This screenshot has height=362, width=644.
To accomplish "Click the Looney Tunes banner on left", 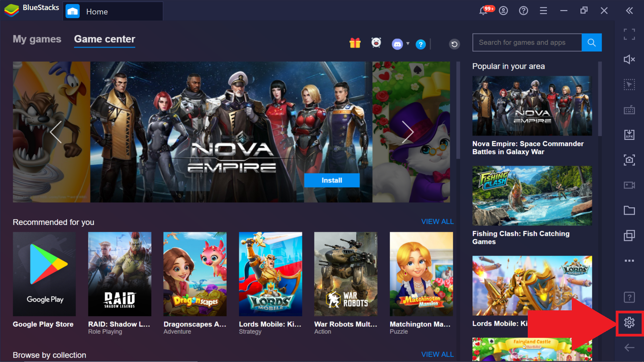I will point(51,132).
